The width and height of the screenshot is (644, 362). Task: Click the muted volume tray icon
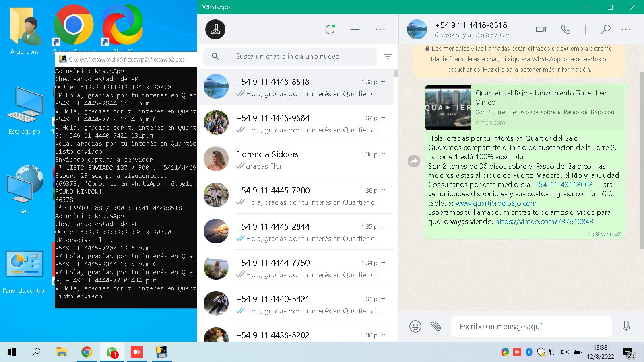[x=565, y=352]
